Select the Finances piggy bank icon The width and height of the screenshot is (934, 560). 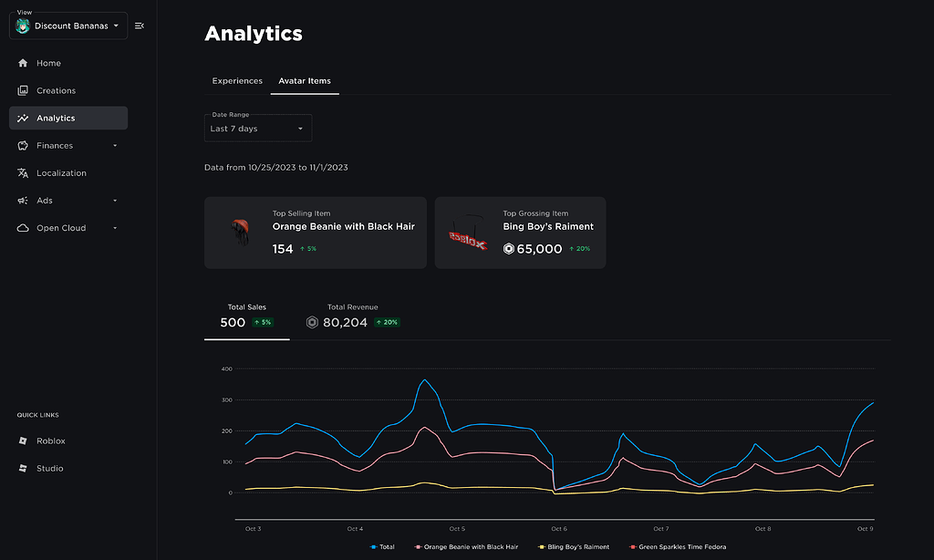[21, 144]
